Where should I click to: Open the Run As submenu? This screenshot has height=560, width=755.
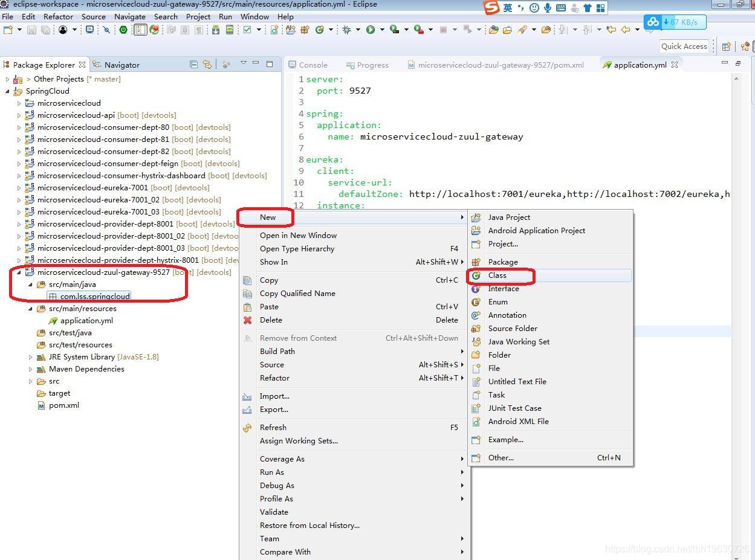[x=353, y=472]
